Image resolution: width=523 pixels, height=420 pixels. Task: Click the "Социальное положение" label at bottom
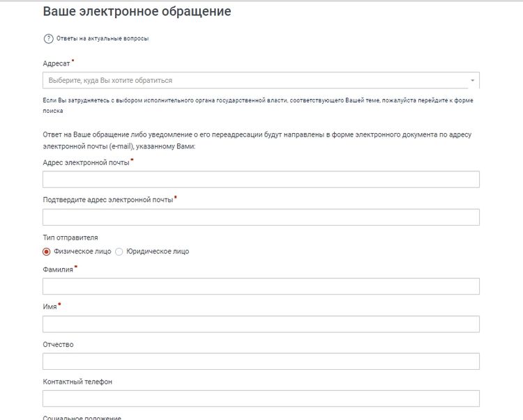point(82,417)
